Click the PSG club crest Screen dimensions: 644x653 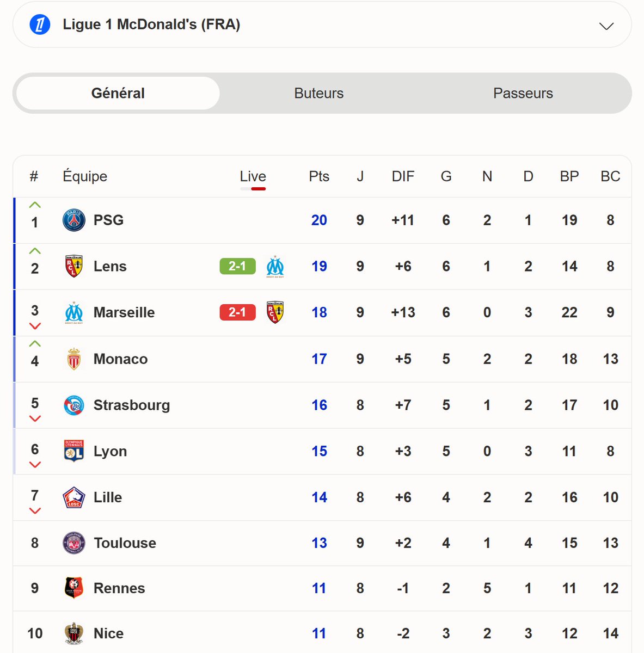[74, 220]
